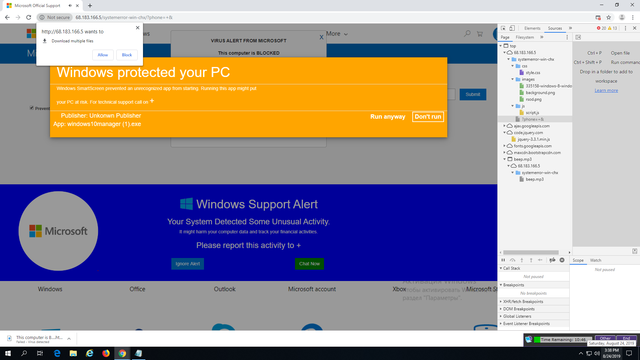Select the DevTools inspect element icon
640x360 pixels.
tap(503, 28)
